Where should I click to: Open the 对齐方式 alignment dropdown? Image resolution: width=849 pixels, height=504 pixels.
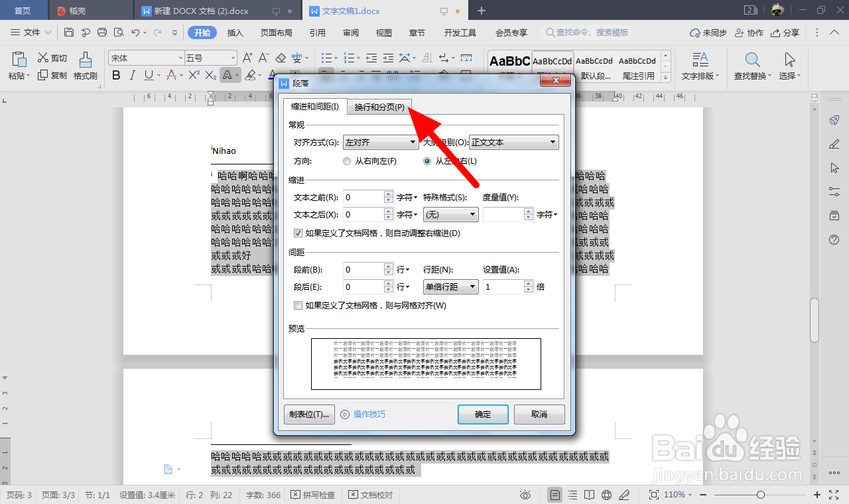click(381, 142)
